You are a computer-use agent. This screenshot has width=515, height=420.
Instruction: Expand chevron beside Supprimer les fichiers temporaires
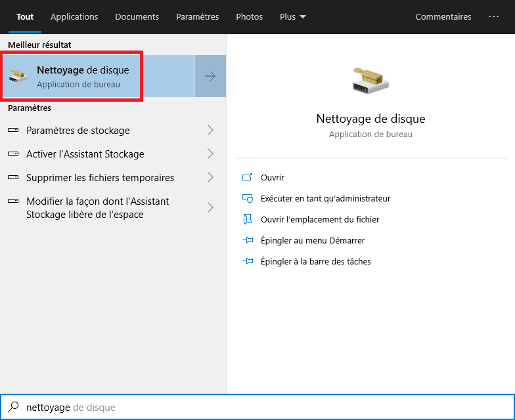210,177
